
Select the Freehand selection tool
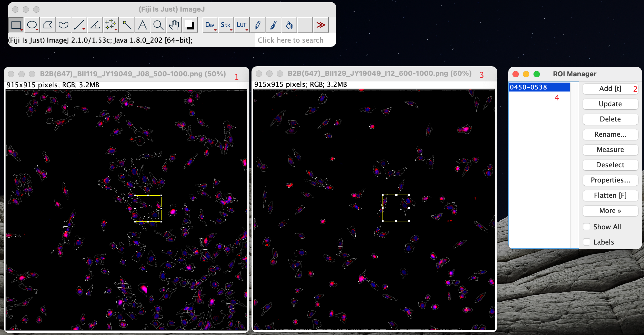pyautogui.click(x=63, y=25)
